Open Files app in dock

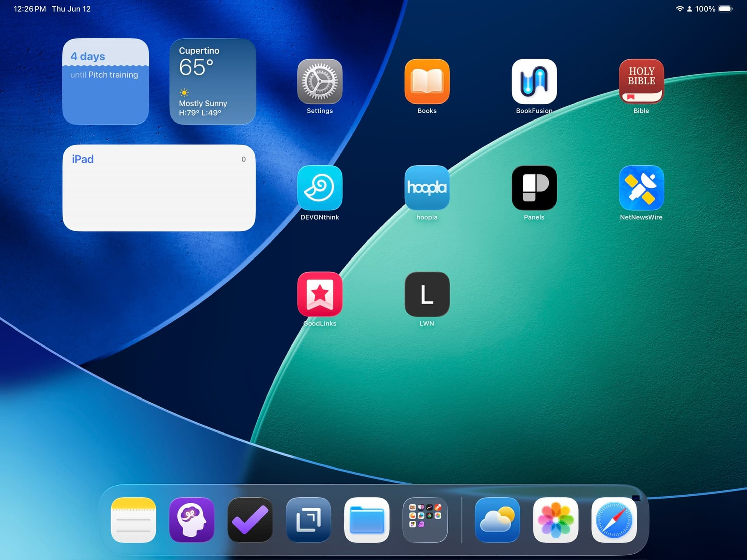point(367,520)
